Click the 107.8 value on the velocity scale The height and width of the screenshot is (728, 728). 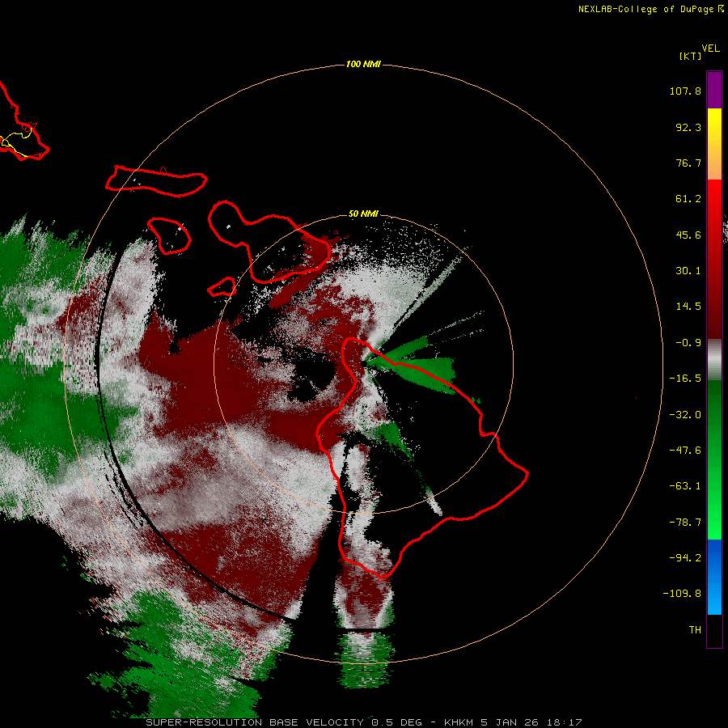pos(685,91)
